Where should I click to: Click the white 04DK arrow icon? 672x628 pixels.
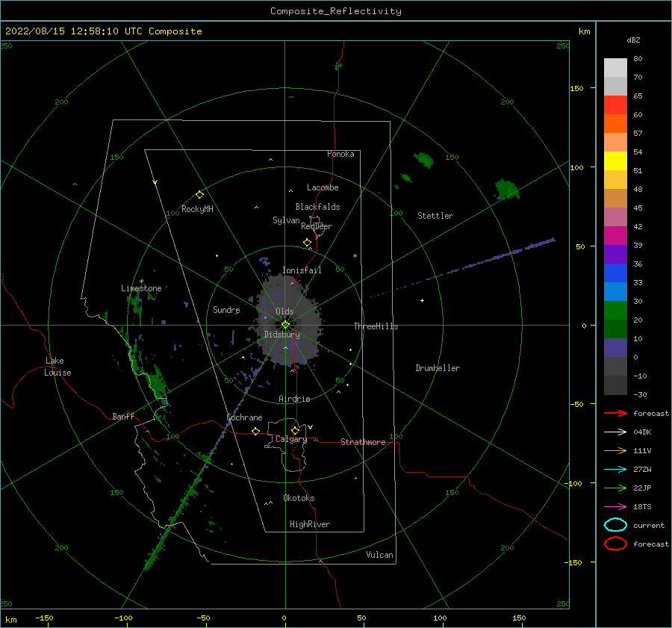[x=615, y=432]
